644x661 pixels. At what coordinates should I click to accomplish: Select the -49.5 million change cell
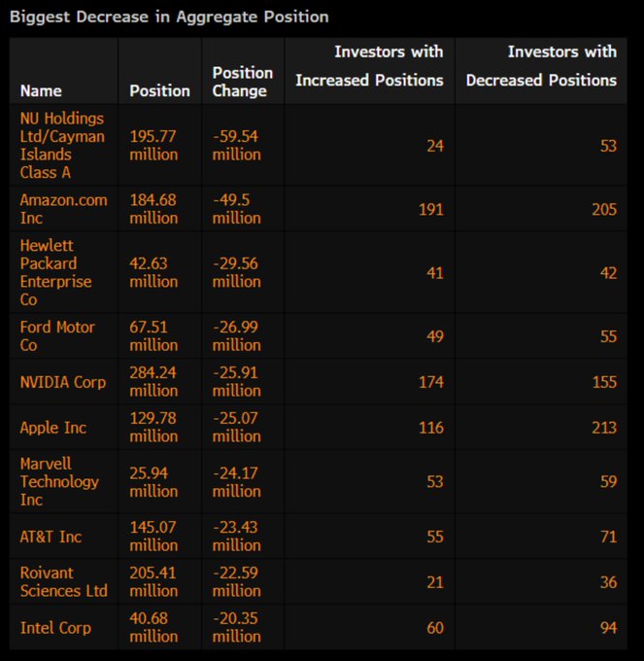point(236,209)
